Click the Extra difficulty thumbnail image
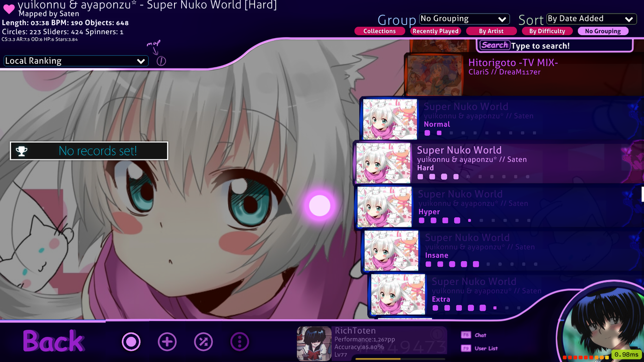The image size is (644, 362). (398, 295)
